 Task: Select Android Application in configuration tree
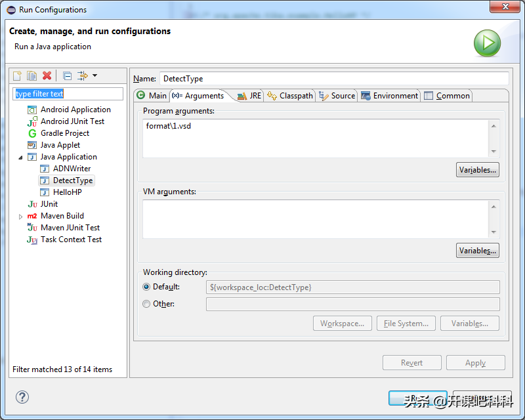[x=75, y=110]
